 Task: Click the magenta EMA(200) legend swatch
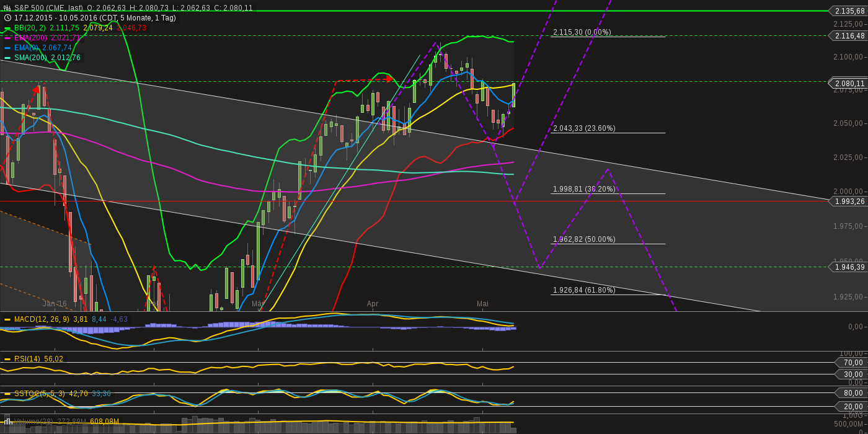point(7,38)
